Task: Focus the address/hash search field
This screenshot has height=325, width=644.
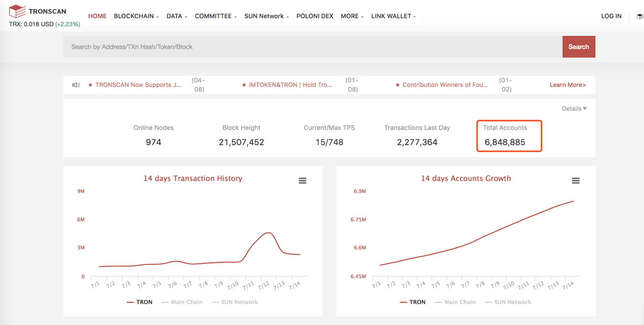Action: (313, 47)
